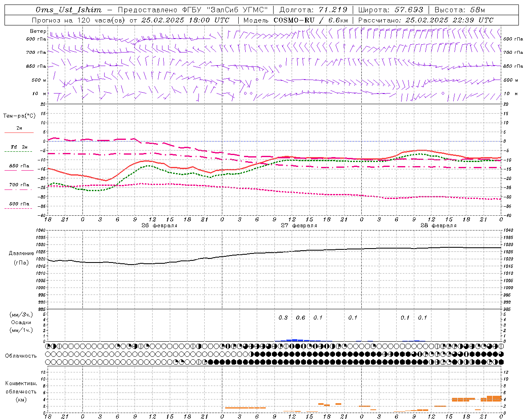
Task: Click the (гПа) unit label under Давление
Action: [x=21, y=262]
